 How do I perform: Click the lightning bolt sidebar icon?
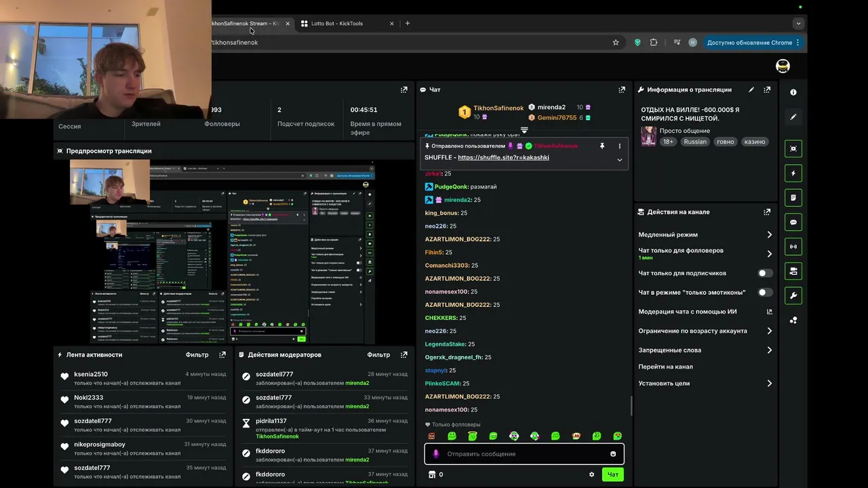[793, 173]
